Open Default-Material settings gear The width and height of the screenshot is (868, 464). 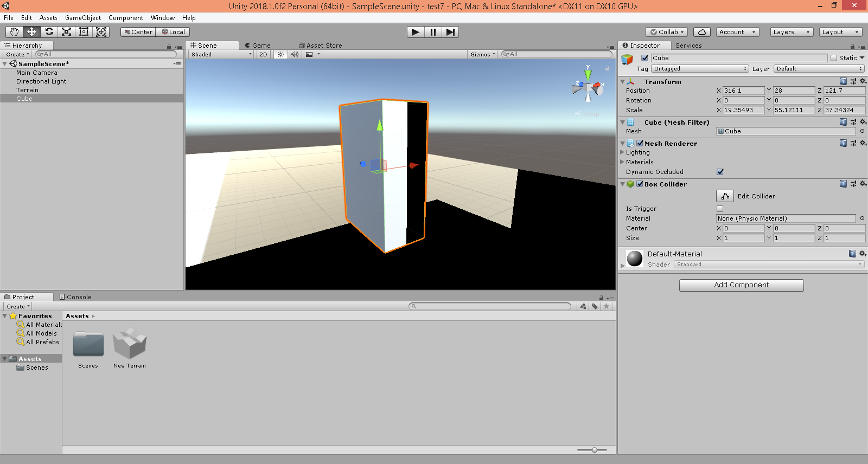tap(863, 253)
